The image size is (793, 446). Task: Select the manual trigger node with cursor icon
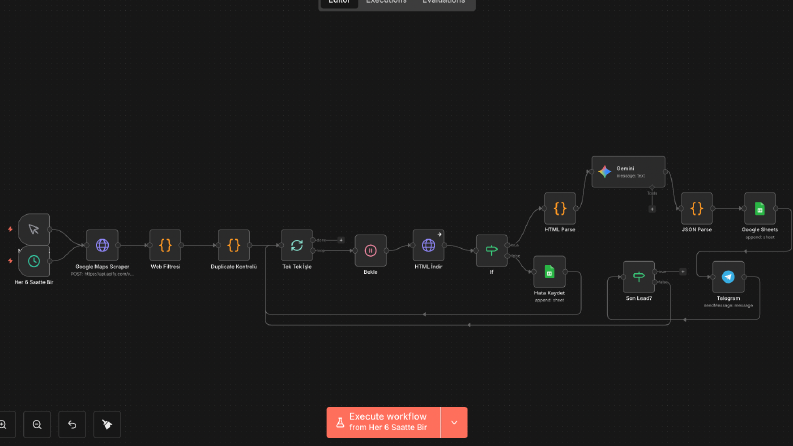tap(34, 229)
